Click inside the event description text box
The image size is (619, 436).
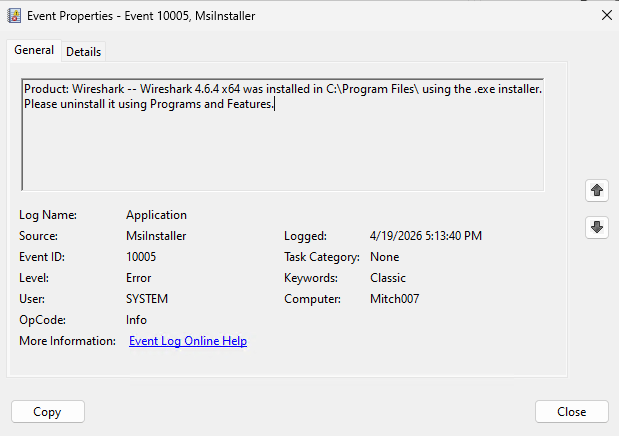pos(282,150)
